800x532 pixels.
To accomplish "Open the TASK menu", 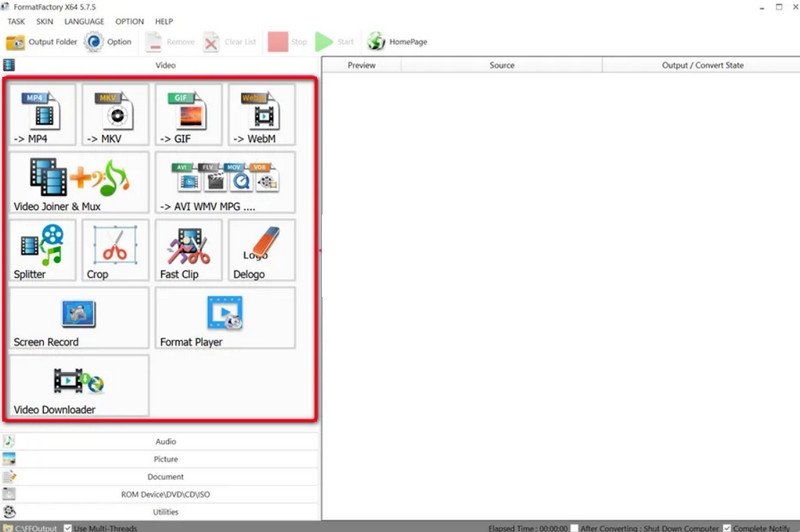I will pyautogui.click(x=16, y=21).
